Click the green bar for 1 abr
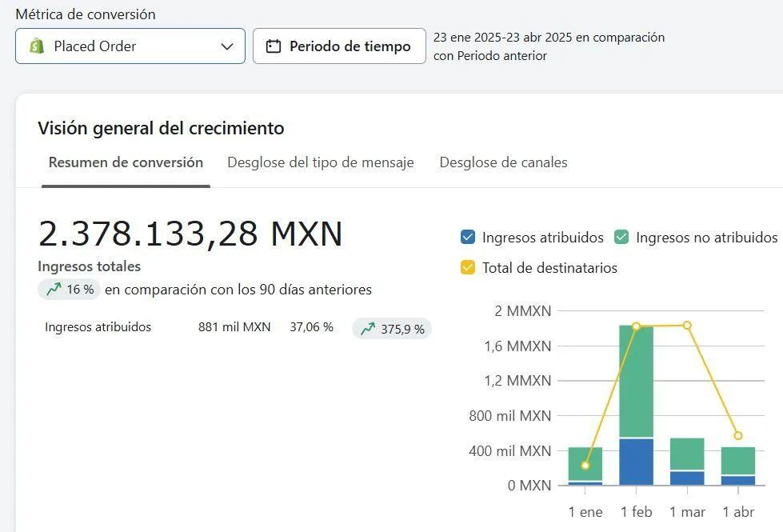783x532 pixels. (738, 461)
